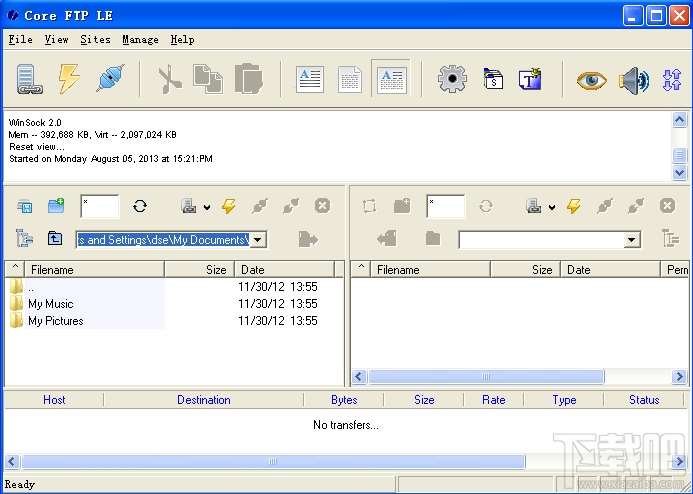Open the Sites menu

tap(95, 39)
